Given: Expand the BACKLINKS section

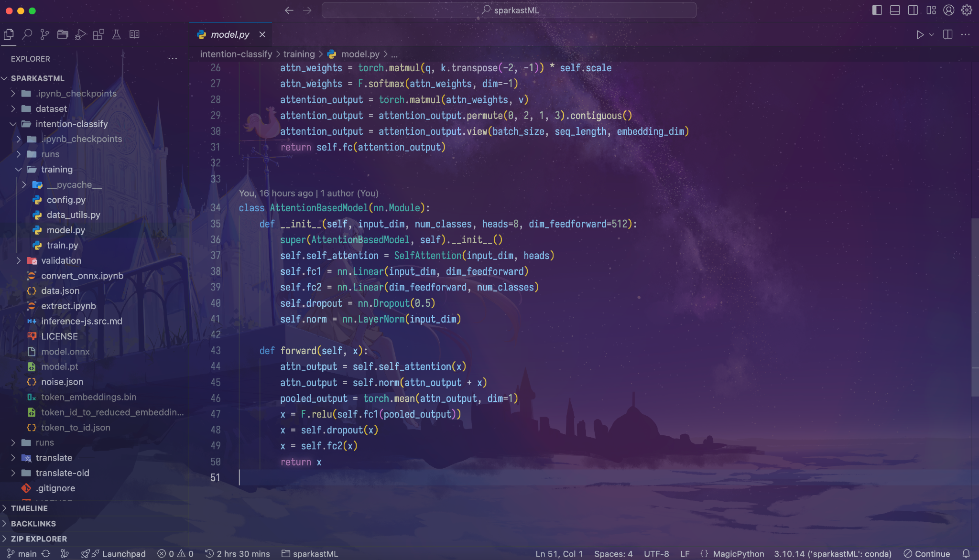Looking at the screenshot, I should [33, 523].
